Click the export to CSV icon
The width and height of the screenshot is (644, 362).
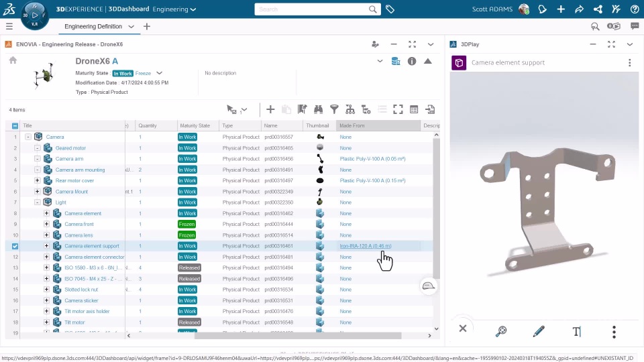coord(430,109)
